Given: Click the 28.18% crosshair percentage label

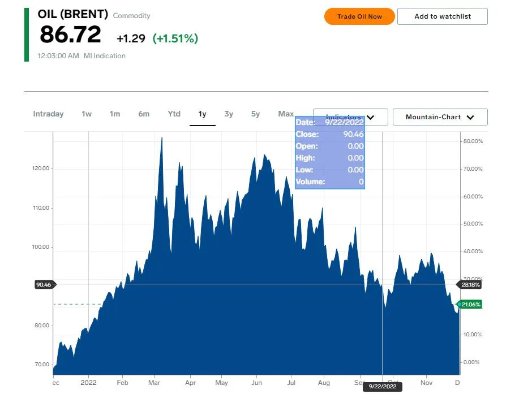Looking at the screenshot, I should (470, 284).
